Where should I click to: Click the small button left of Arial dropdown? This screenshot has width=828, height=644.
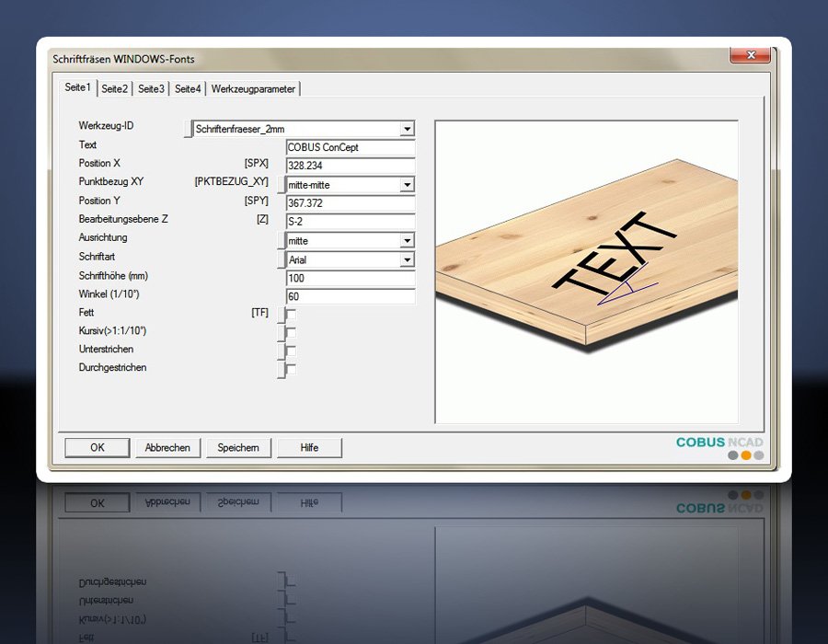pos(282,260)
